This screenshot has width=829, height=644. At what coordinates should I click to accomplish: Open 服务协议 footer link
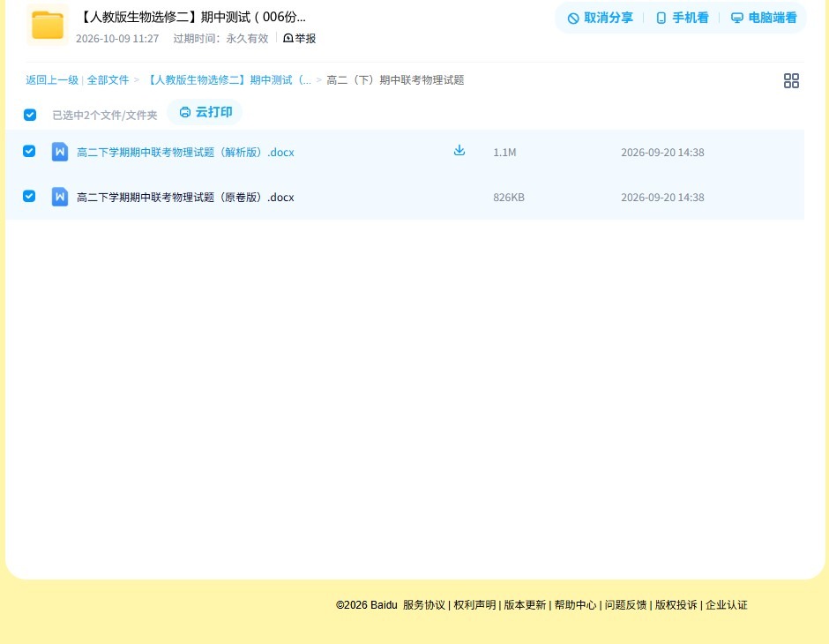coord(424,605)
